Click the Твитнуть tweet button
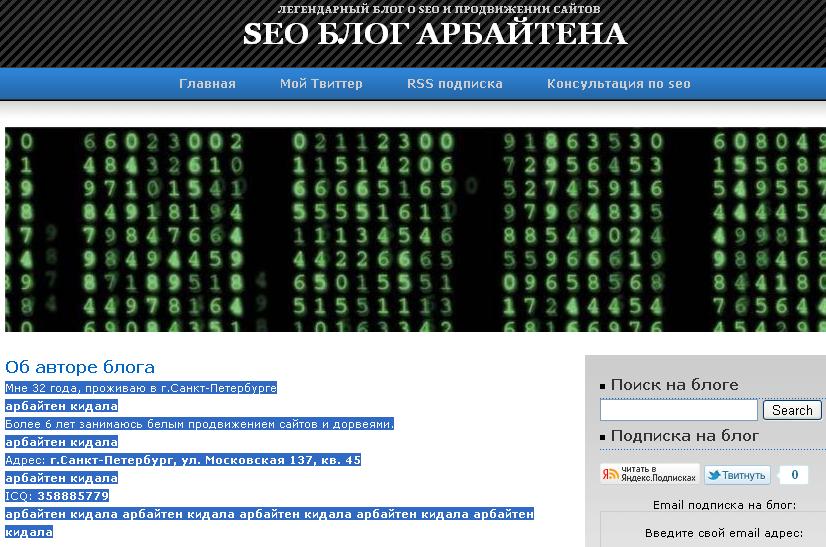The width and height of the screenshot is (826, 547). click(x=737, y=475)
